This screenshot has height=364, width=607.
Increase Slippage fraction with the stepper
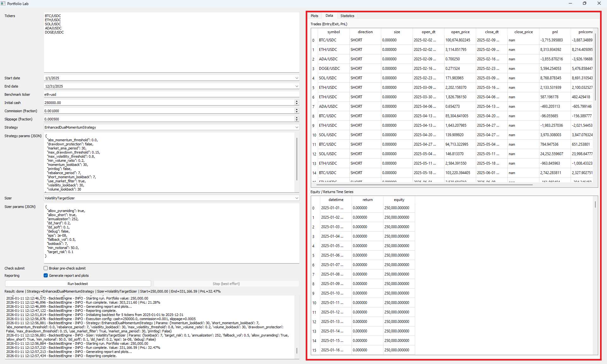coord(297,117)
